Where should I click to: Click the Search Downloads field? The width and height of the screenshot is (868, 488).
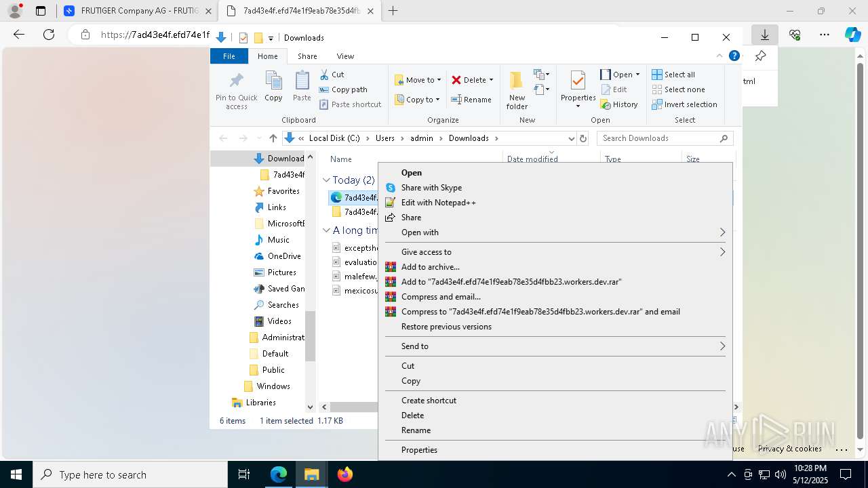(665, 138)
